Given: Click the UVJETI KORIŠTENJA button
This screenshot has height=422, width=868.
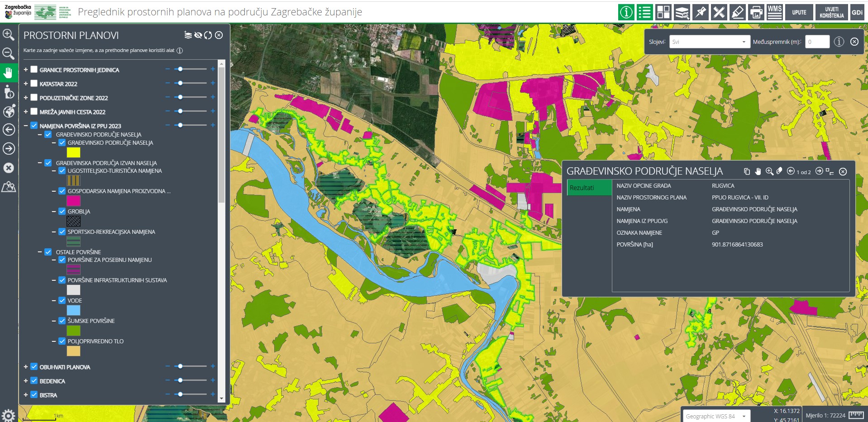Looking at the screenshot, I should (x=831, y=12).
